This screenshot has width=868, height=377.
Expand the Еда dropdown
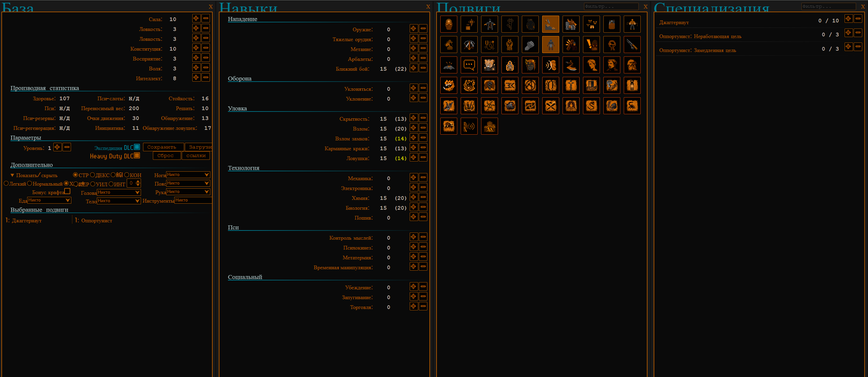click(49, 200)
